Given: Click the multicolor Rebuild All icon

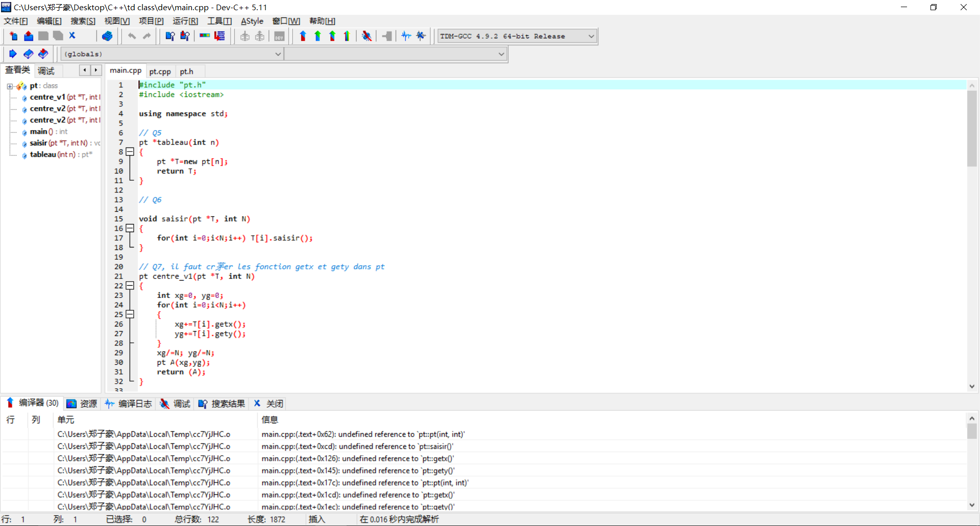Looking at the screenshot, I should pos(347,36).
